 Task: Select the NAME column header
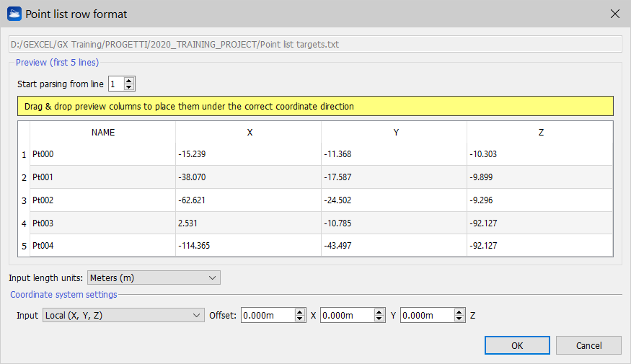click(x=103, y=133)
